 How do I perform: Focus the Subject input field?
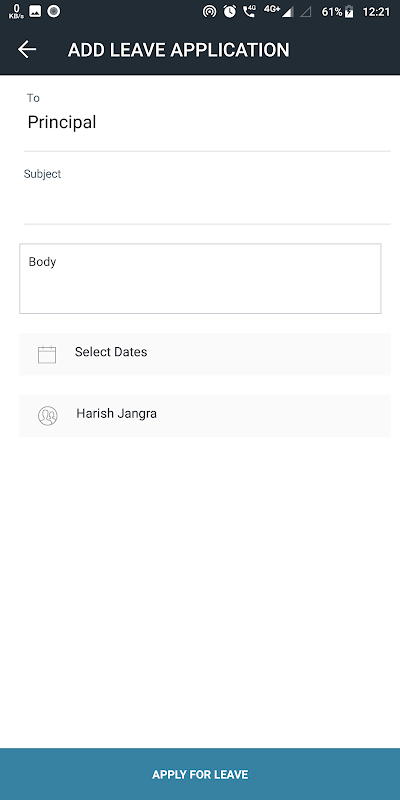tap(207, 204)
